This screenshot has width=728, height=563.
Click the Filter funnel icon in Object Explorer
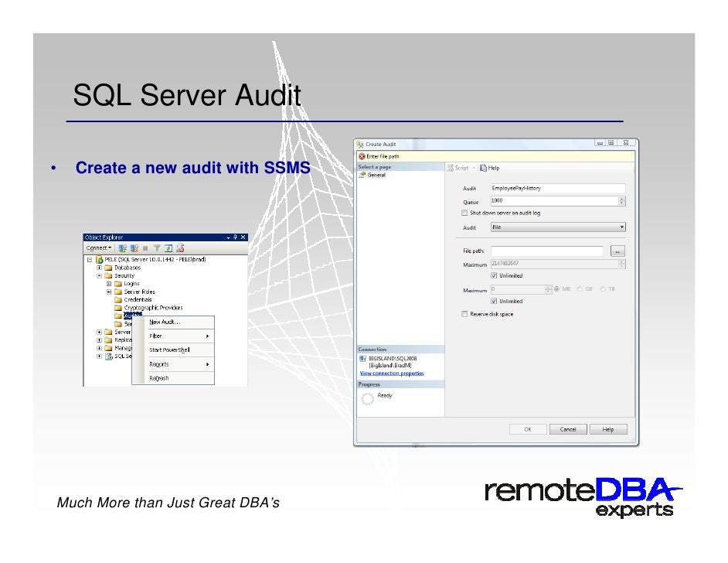(157, 248)
